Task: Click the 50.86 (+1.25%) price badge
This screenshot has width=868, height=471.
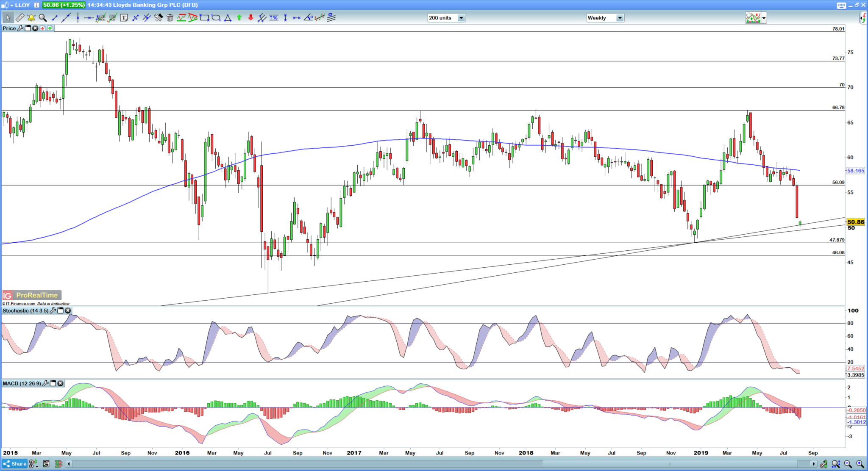Action: (64, 5)
